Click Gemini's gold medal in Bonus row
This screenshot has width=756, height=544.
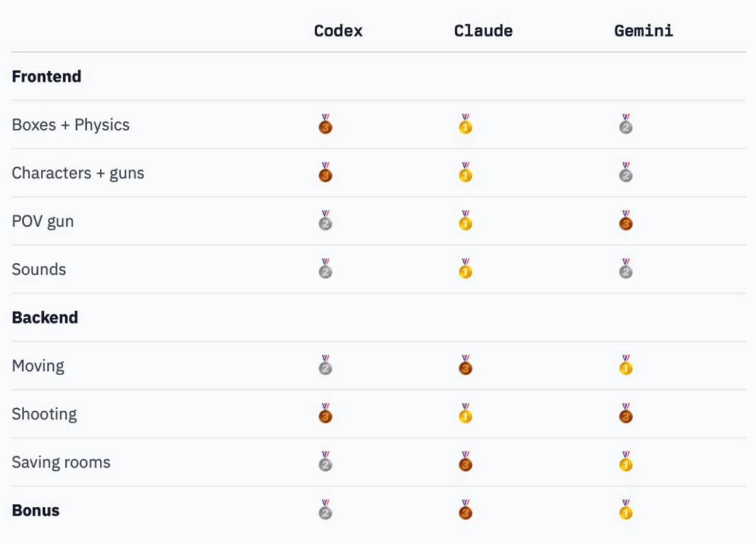click(626, 510)
